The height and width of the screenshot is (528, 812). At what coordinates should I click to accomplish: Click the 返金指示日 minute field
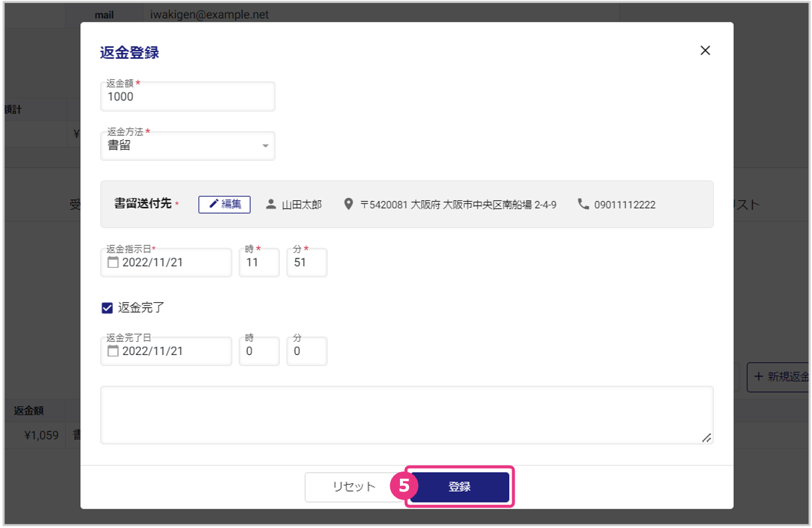click(306, 263)
